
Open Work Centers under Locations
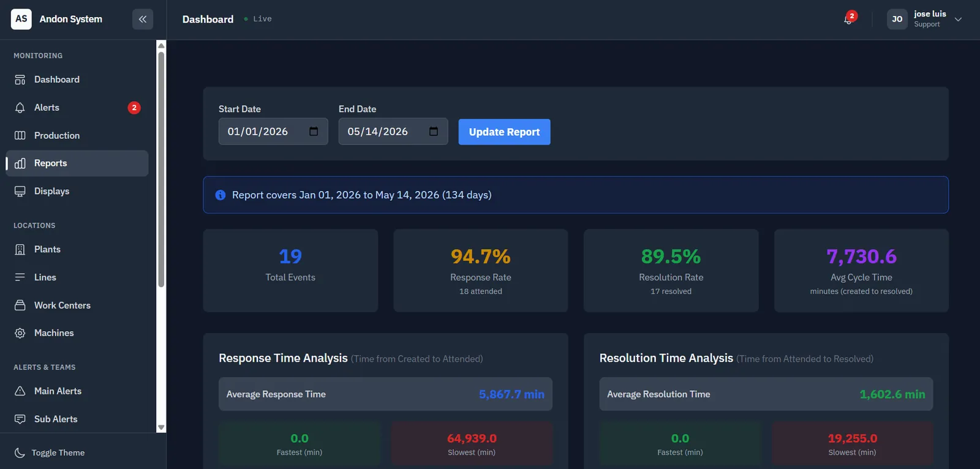tap(77, 305)
